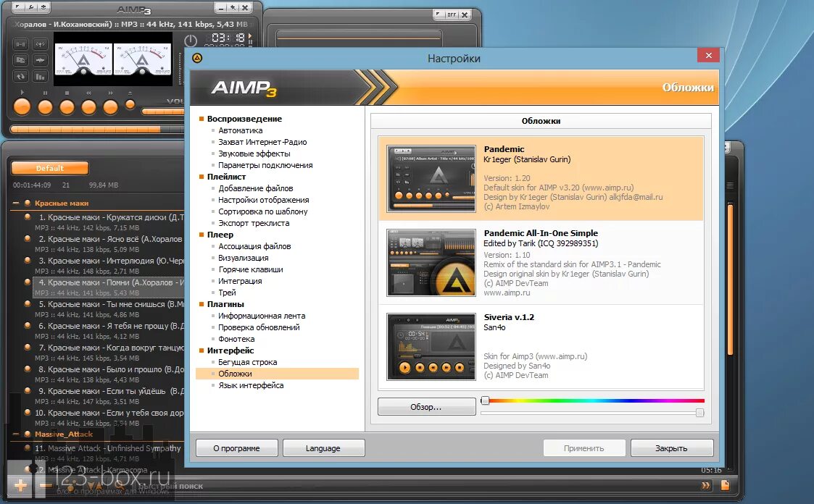The height and width of the screenshot is (504, 814).
Task: Open Визуализация settings page
Action: coord(244,258)
